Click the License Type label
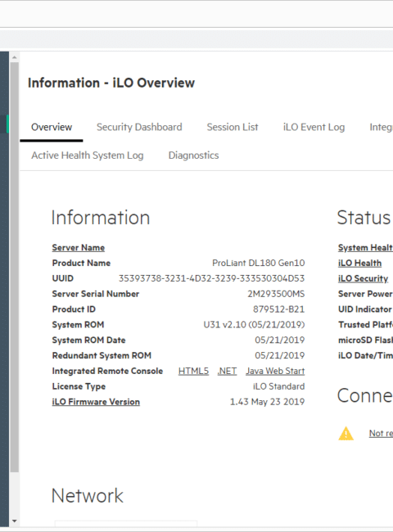 pos(79,386)
